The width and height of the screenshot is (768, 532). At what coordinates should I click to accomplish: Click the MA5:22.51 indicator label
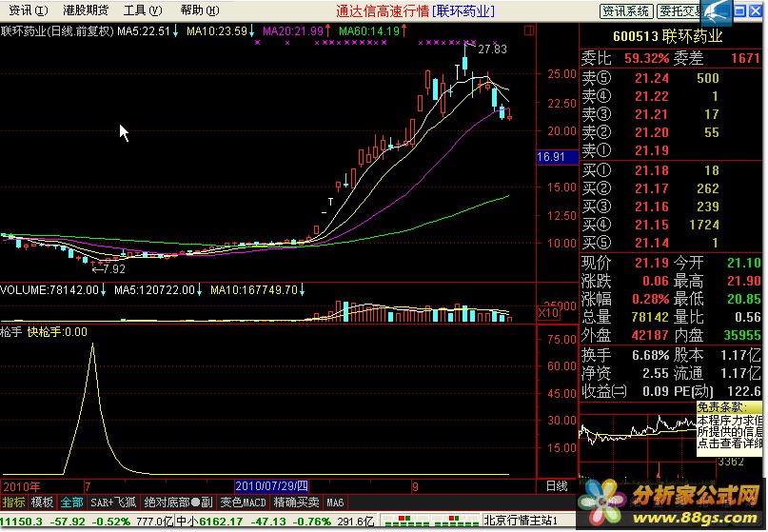(148, 31)
